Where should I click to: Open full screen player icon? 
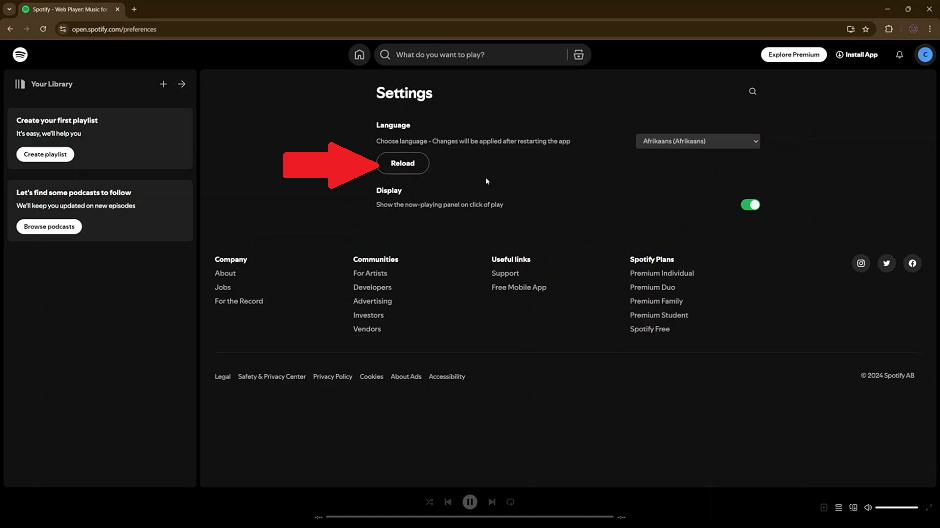click(x=929, y=508)
